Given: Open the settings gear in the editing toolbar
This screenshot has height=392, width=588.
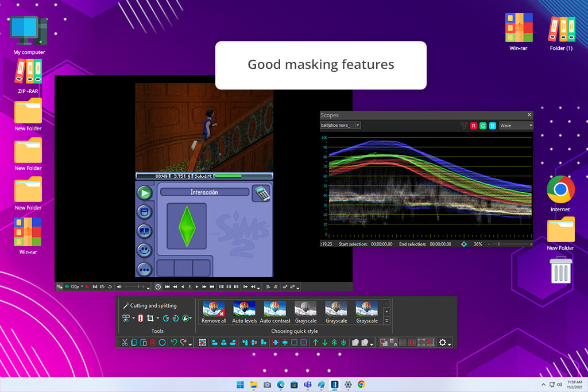Looking at the screenshot, I should click(x=443, y=343).
